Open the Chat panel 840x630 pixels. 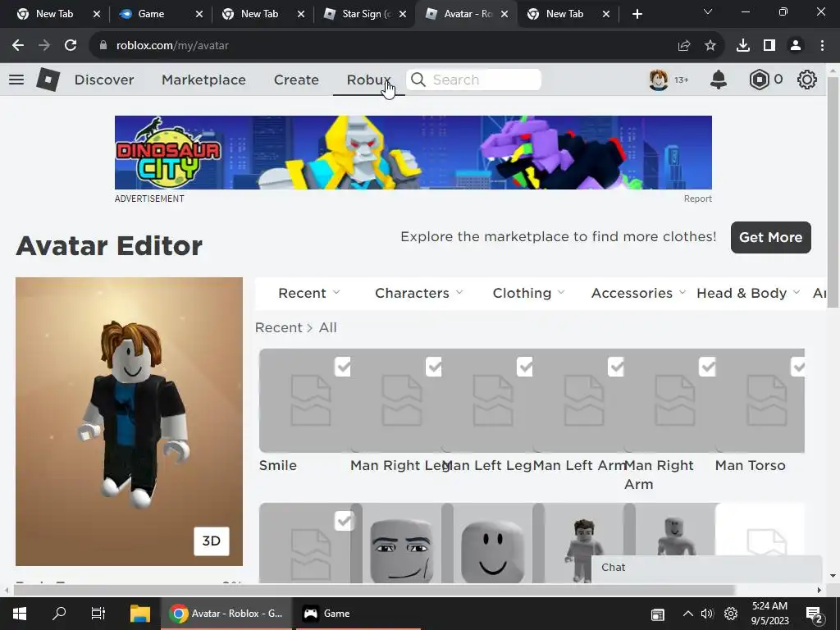(706, 568)
